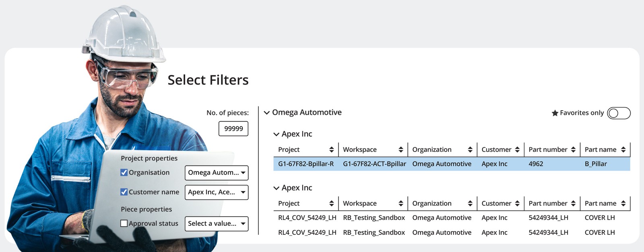The height and width of the screenshot is (252, 644).
Task: Click the Favorites star icon
Action: pyautogui.click(x=555, y=113)
